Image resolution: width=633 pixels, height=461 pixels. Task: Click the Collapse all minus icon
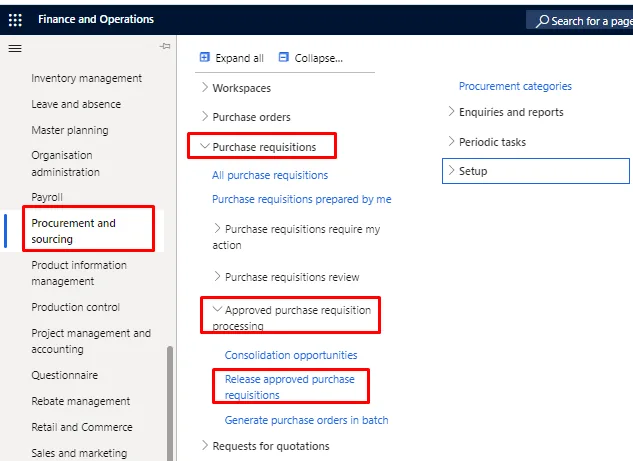(284, 57)
